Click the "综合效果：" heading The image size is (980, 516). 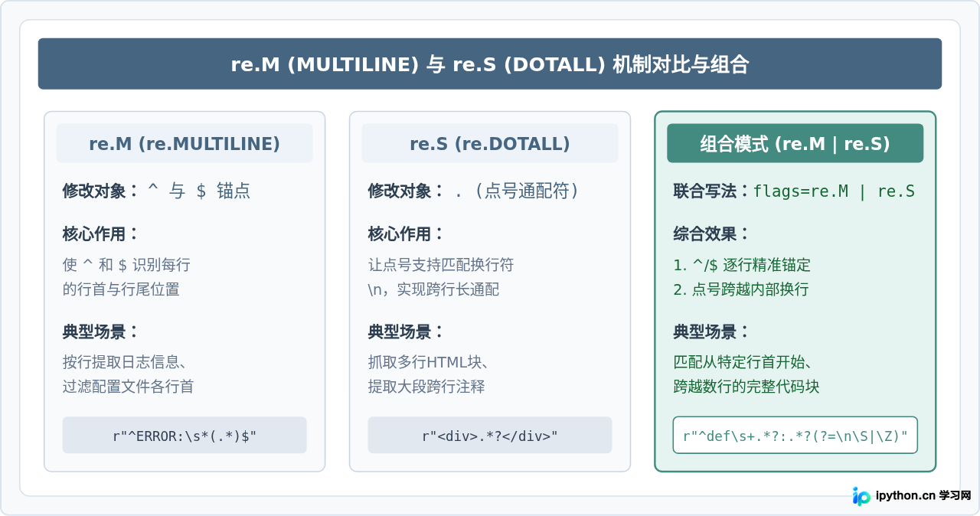tap(712, 234)
